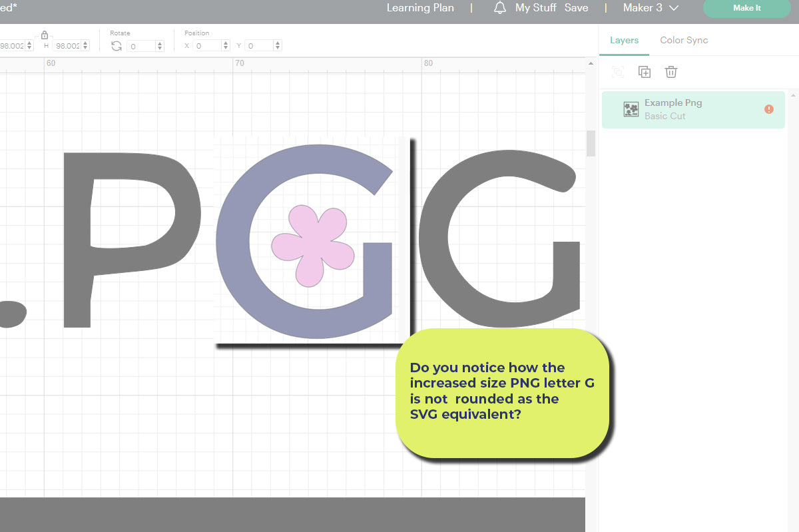Click the orange warning icon on layer

coord(769,109)
